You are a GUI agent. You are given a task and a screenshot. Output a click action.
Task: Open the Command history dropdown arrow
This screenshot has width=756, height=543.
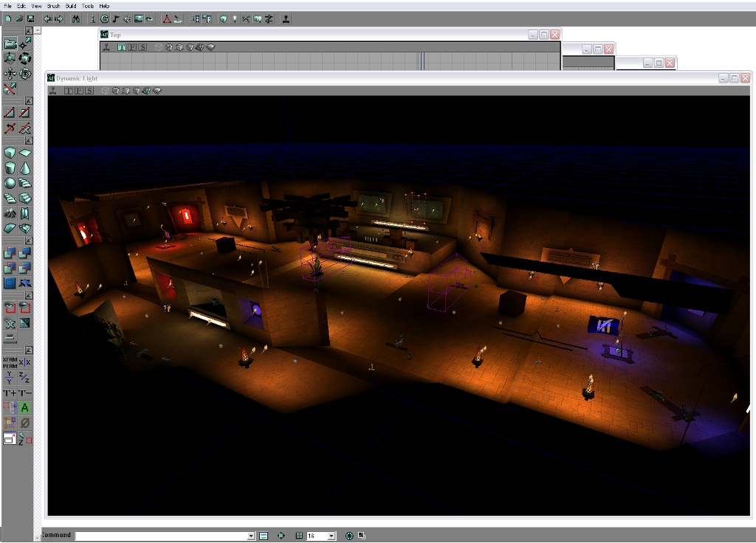(x=252, y=536)
